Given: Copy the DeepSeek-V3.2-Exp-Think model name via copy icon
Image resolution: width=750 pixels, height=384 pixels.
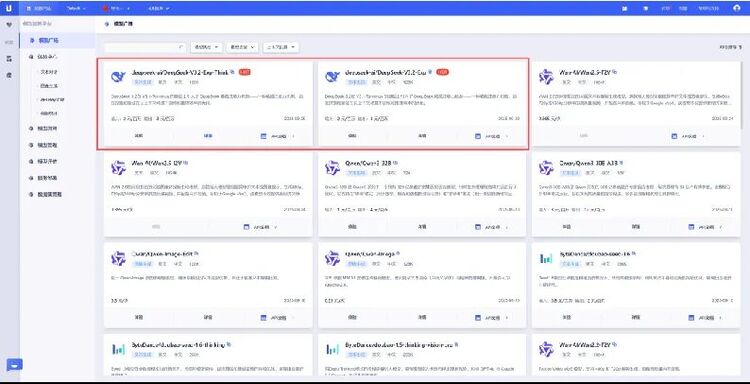Looking at the screenshot, I should tap(232, 72).
